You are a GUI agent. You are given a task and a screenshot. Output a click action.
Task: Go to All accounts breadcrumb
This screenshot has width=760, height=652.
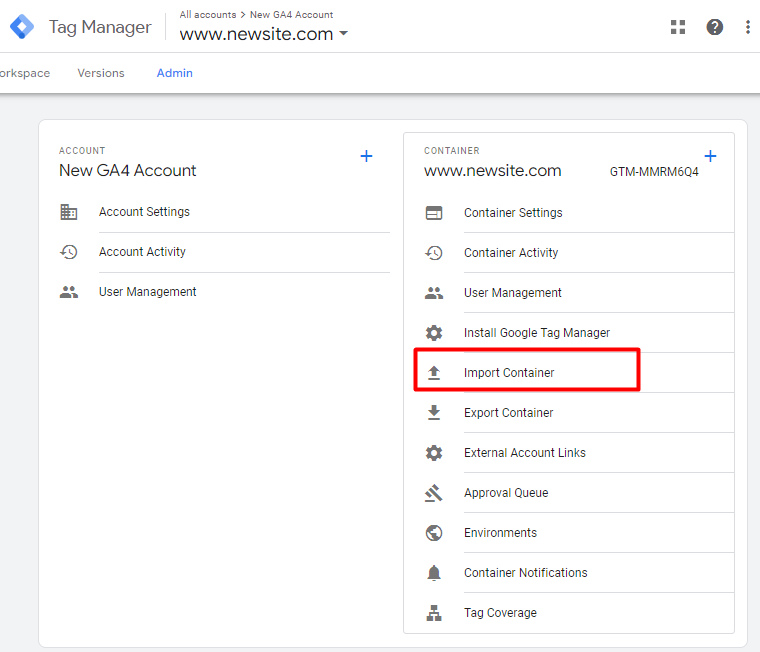(x=207, y=15)
